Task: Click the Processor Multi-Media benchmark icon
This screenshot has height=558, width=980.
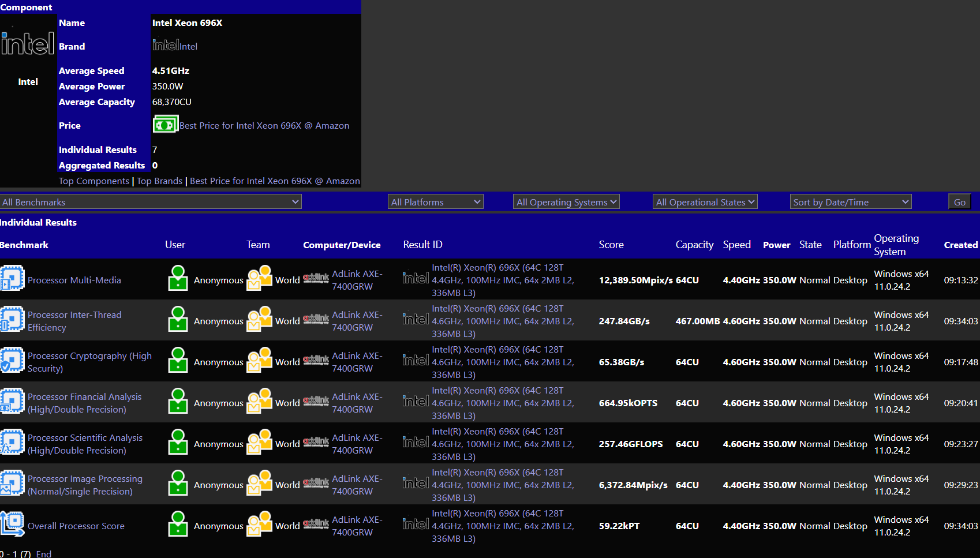Action: [12, 278]
